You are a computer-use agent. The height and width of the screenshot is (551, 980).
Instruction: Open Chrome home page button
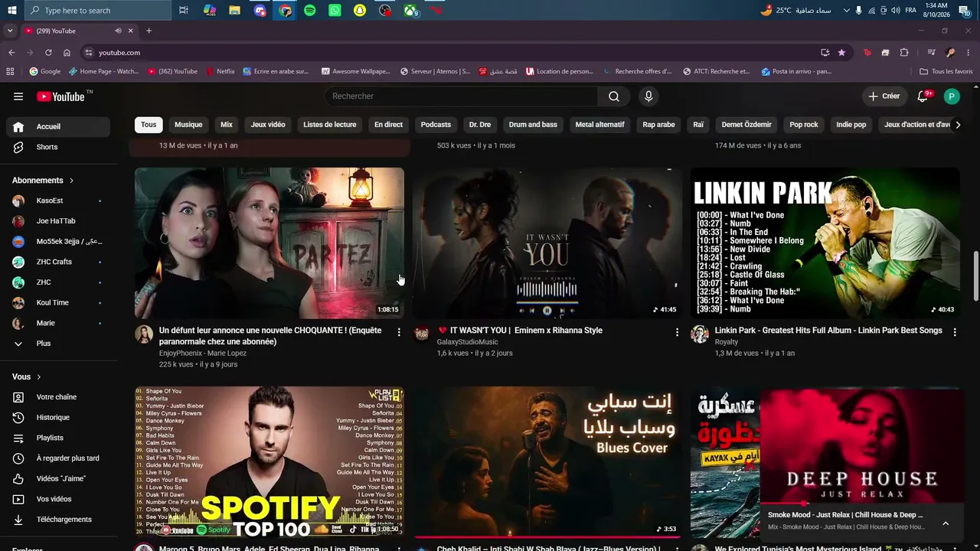pos(67,53)
